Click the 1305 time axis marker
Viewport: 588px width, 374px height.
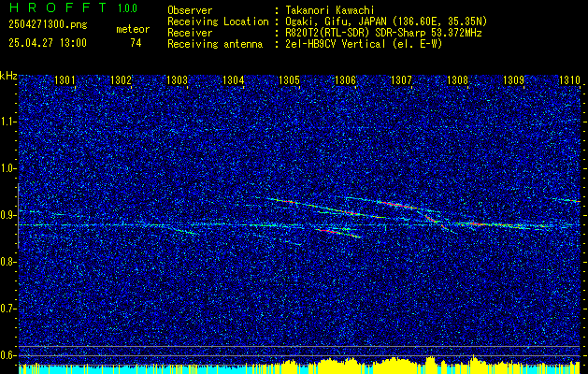[x=290, y=79]
